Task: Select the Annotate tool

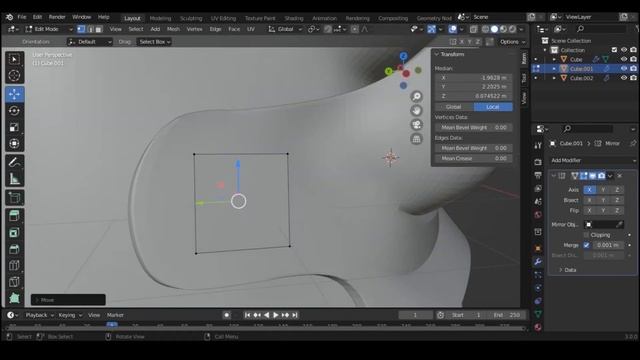Action: (x=14, y=162)
